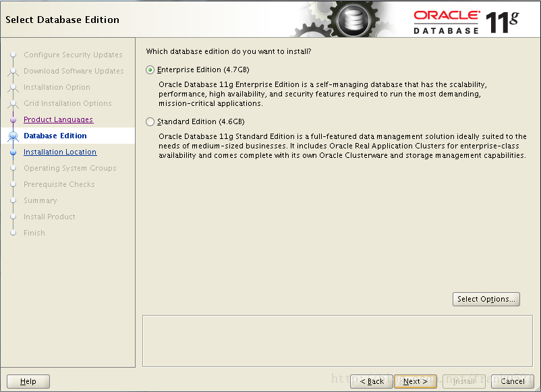Click the Enterprise Edition description paragraph
Screen dimensions: 541x392
(322, 94)
